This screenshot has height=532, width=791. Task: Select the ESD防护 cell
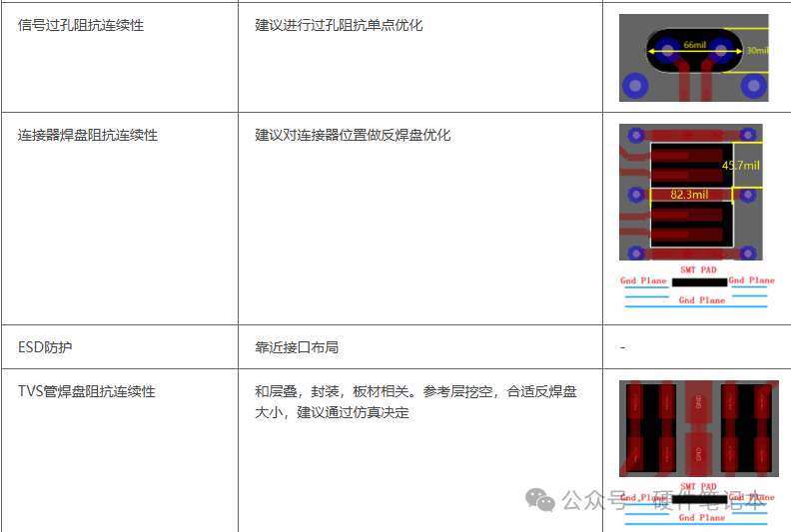click(x=45, y=347)
